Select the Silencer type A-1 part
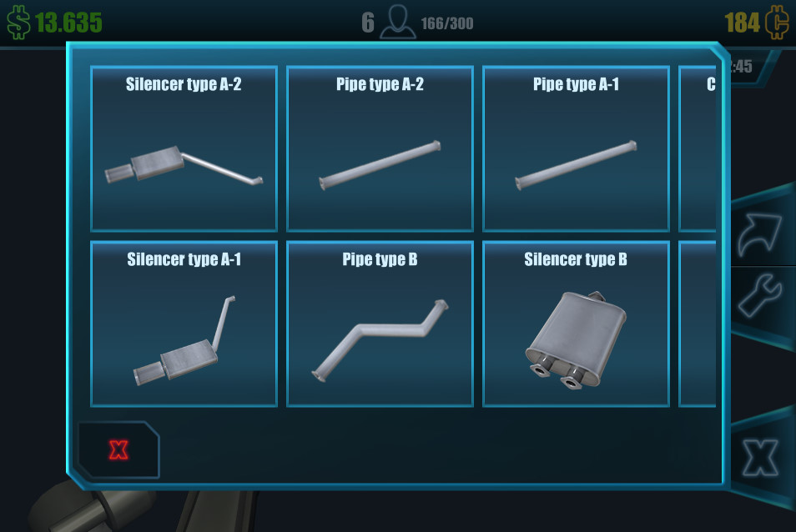Viewport: 796px width, 532px height. [184, 324]
